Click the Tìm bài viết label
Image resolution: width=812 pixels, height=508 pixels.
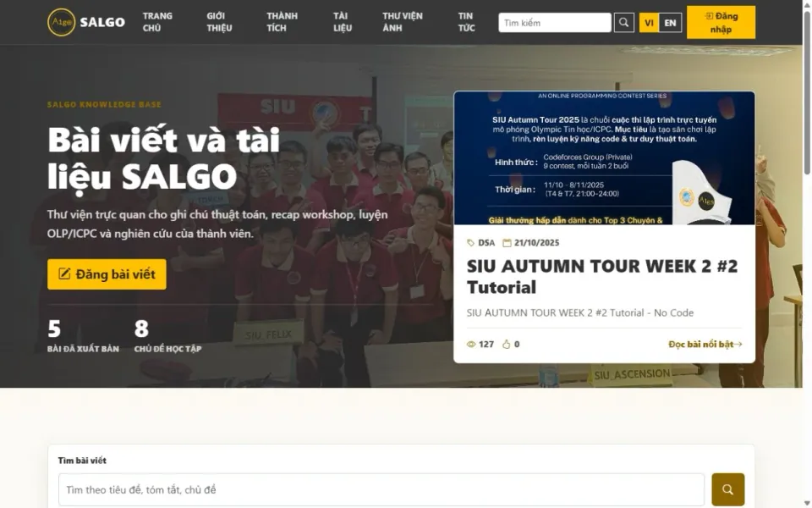[82, 461]
